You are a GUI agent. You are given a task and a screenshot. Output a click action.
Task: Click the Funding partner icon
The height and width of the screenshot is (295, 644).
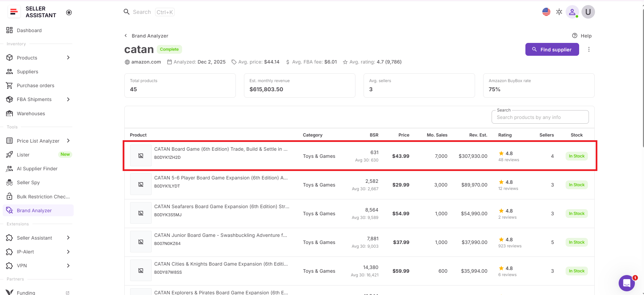pos(9,292)
